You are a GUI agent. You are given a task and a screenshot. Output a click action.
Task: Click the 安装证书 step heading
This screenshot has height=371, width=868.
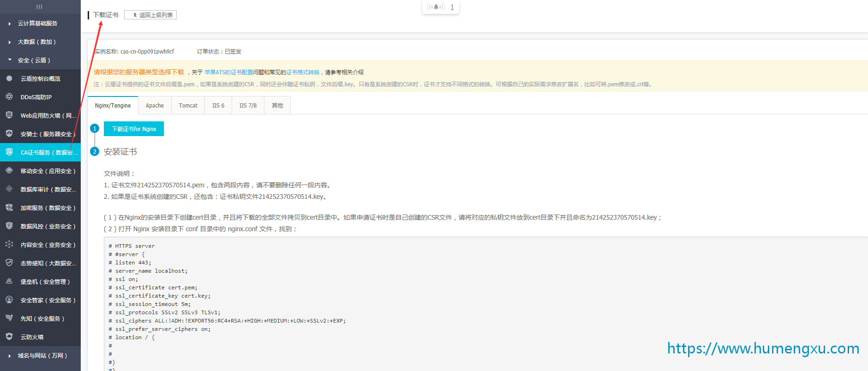120,152
